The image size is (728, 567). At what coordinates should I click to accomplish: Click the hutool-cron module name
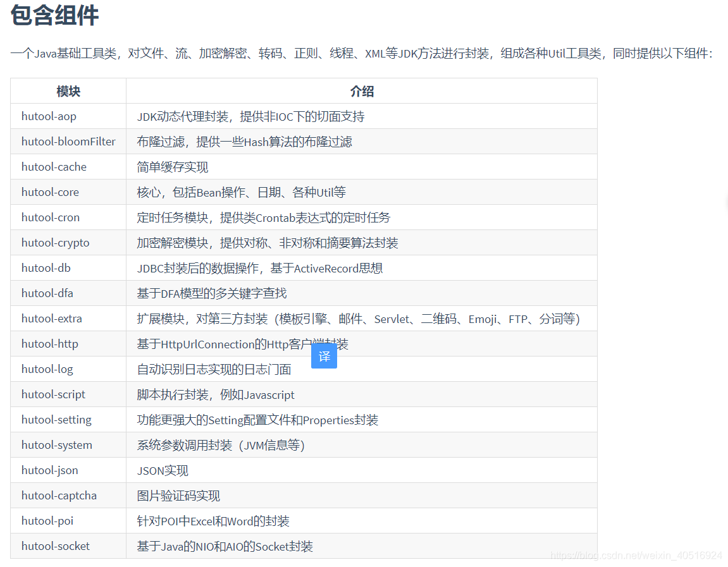pos(50,217)
